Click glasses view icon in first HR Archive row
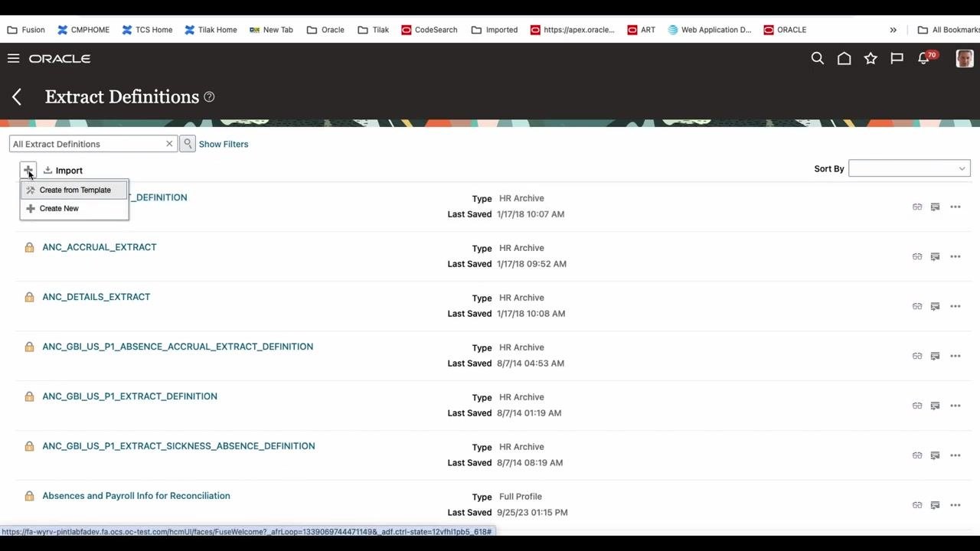 pyautogui.click(x=917, y=207)
